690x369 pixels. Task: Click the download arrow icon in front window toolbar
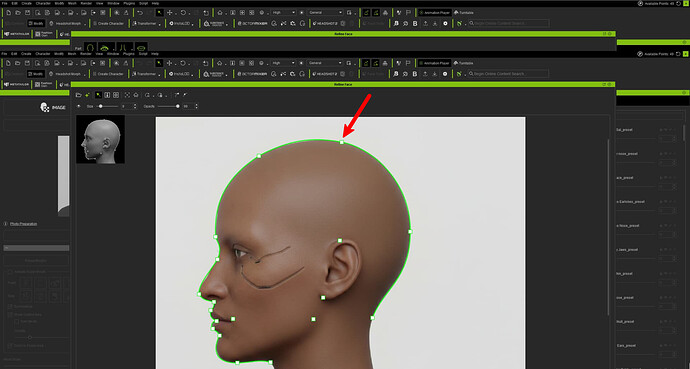click(435, 74)
